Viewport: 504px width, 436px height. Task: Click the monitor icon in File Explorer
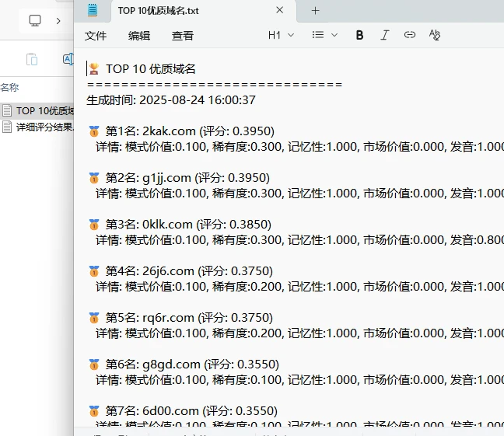[35, 20]
